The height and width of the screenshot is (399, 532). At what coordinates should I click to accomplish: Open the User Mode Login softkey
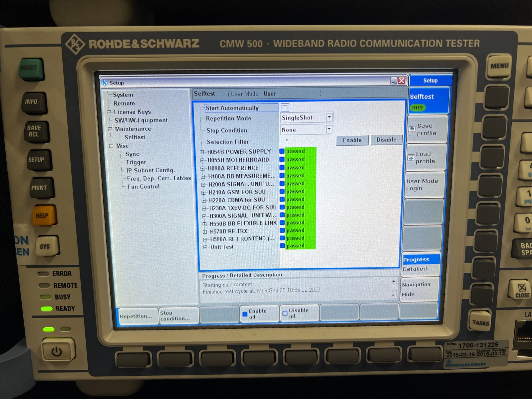point(425,185)
